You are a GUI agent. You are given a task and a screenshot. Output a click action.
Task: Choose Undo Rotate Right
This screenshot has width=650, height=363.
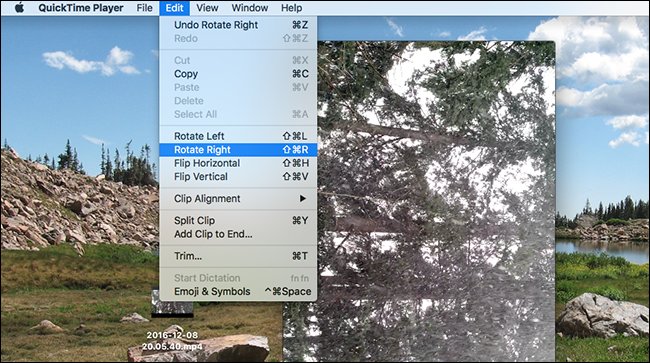coord(238,25)
